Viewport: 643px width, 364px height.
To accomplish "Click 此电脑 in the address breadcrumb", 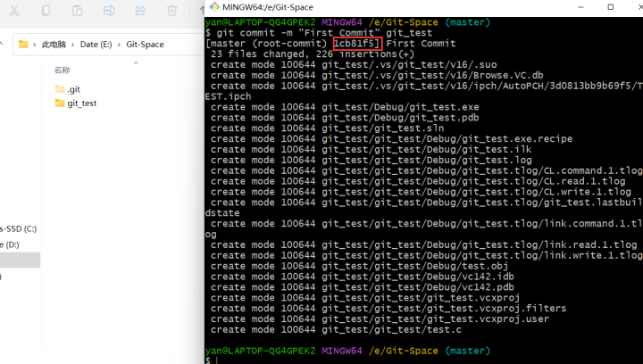I will point(54,45).
